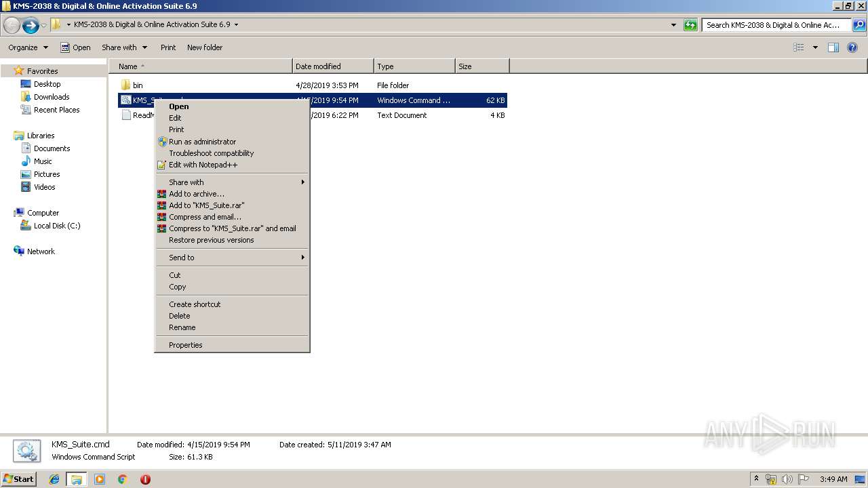
Task: Click the New folder button
Action: 205,47
